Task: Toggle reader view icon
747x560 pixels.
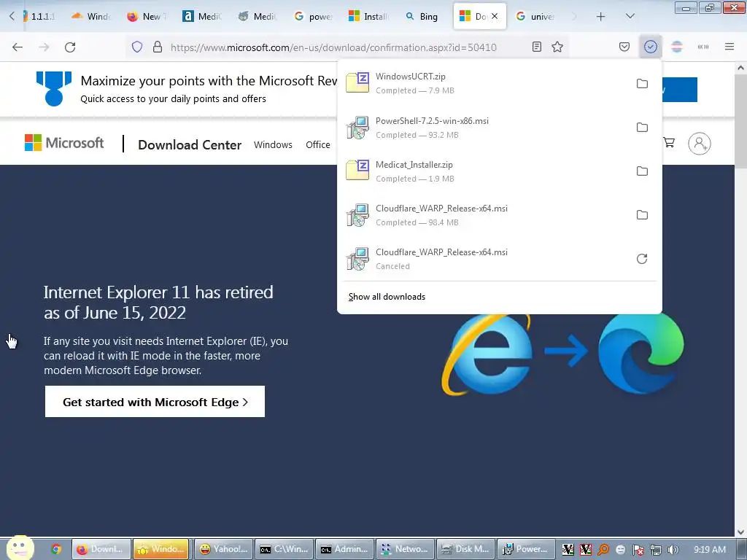Action: [537, 47]
